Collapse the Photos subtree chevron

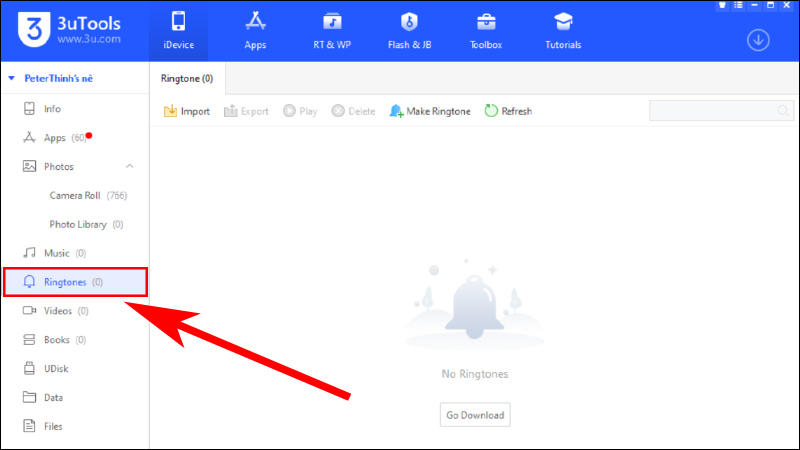click(x=130, y=166)
